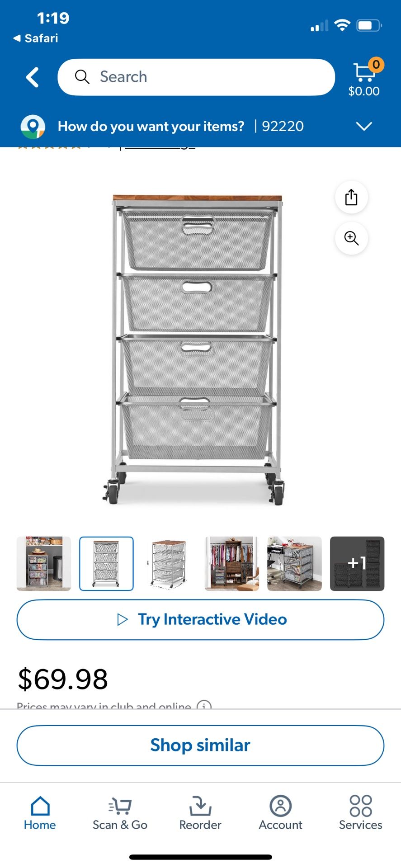Focus the Search input field
The image size is (401, 868).
click(x=196, y=77)
